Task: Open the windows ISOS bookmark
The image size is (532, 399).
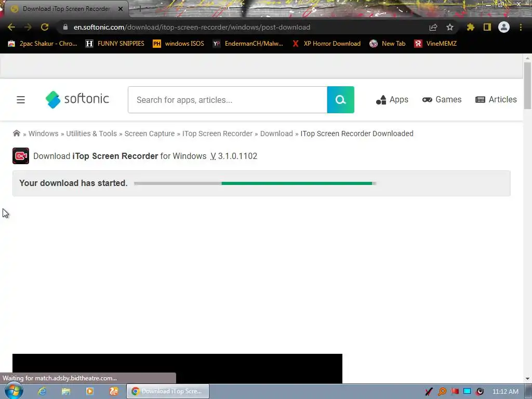Action: (x=179, y=44)
